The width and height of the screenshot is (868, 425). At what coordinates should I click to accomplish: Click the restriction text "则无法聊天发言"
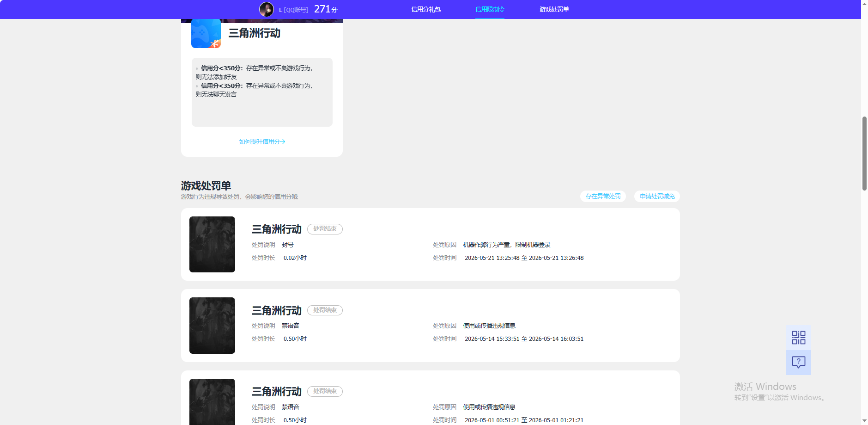(216, 94)
